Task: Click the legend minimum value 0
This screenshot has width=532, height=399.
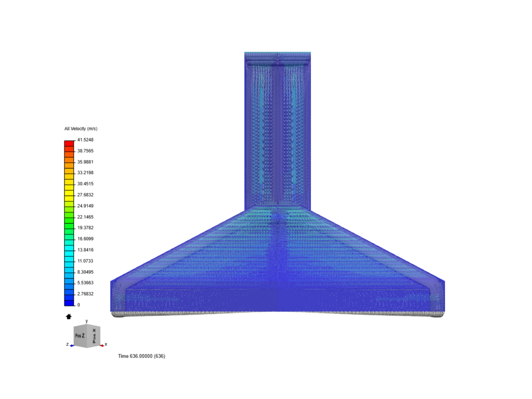Action: pyautogui.click(x=79, y=305)
